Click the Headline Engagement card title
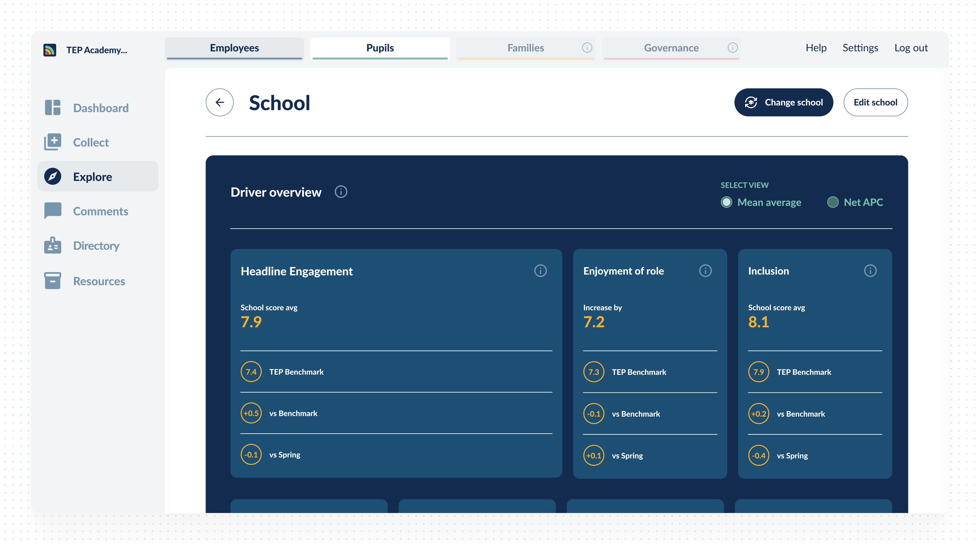This screenshot has width=980, height=544. [297, 271]
